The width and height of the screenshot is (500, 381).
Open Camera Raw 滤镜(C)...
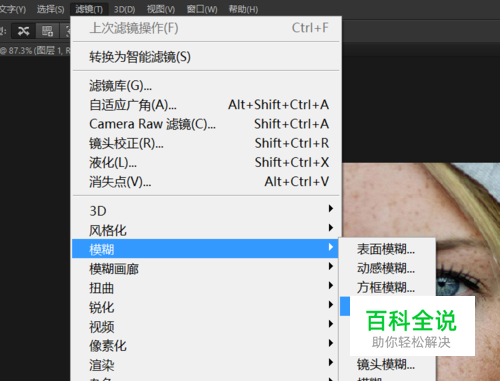(x=206, y=124)
